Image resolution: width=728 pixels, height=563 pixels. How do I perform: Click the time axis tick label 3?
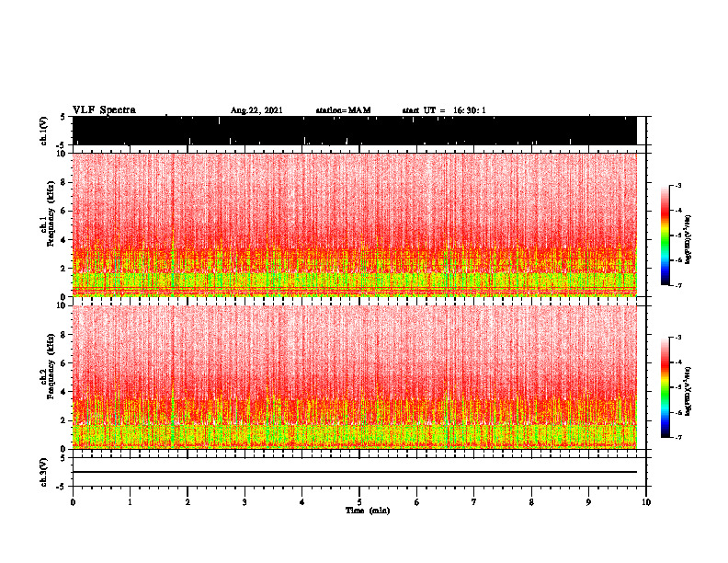point(245,502)
